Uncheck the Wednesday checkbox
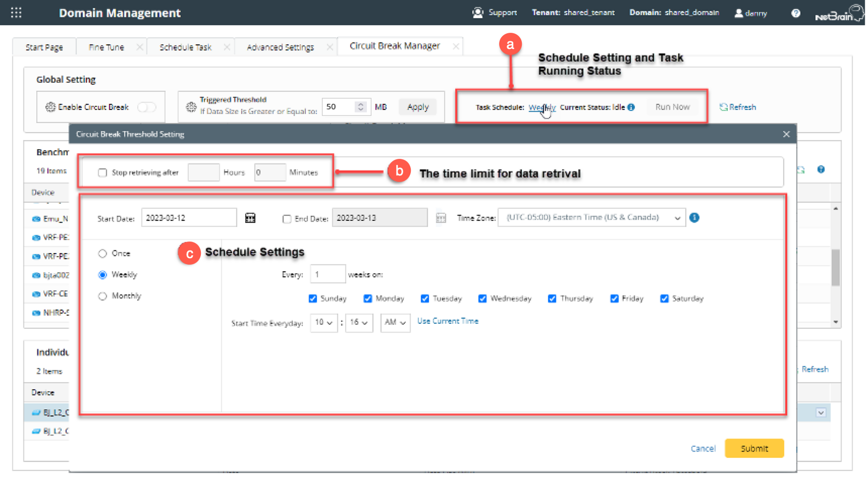Viewport: 868px width, 479px height. [x=482, y=298]
